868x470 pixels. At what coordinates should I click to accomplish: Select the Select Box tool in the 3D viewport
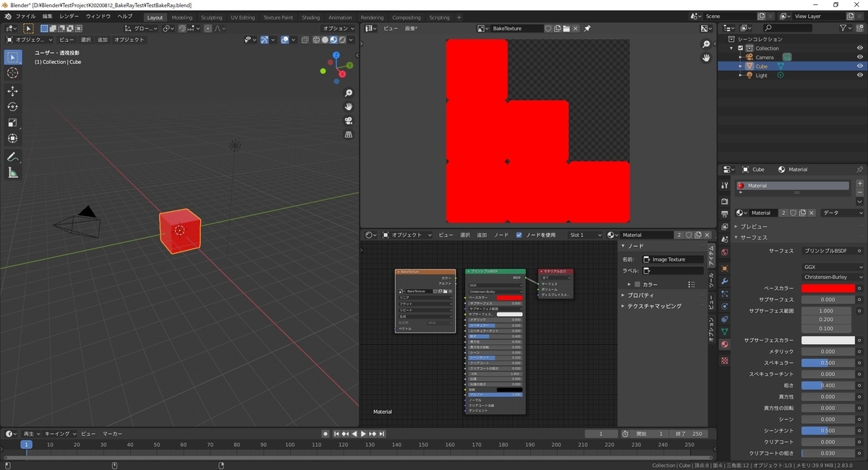[13, 57]
